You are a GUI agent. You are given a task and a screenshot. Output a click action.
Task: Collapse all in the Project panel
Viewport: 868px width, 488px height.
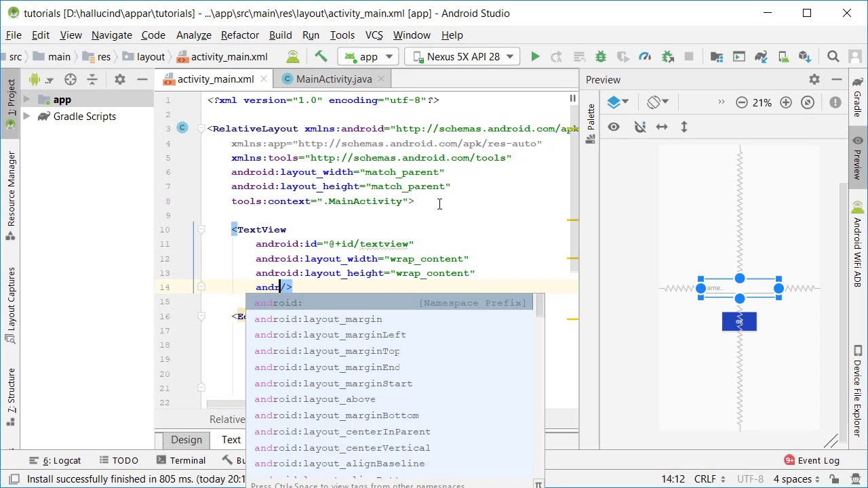(92, 79)
